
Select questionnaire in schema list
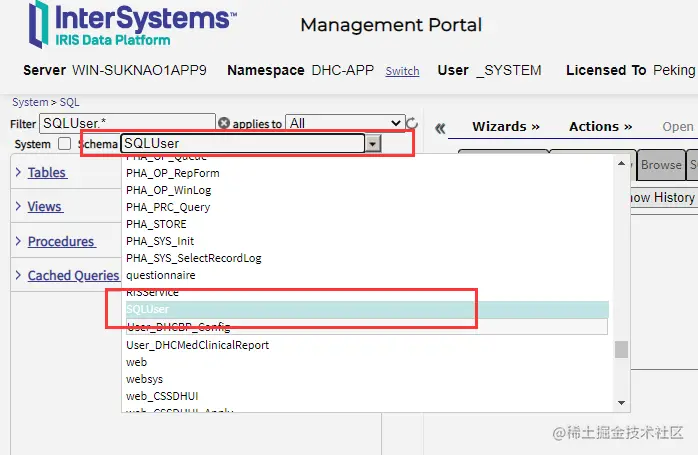click(161, 275)
